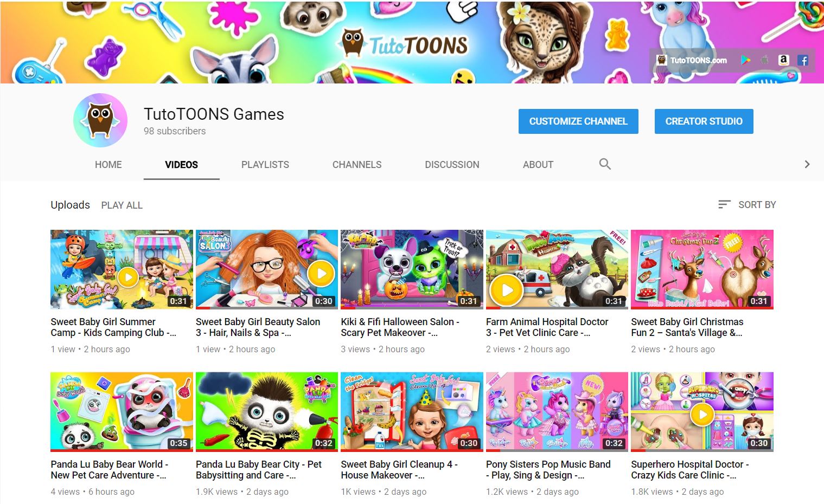The height and width of the screenshot is (504, 824).
Task: Search the channel with magnifier icon
Action: (605, 164)
